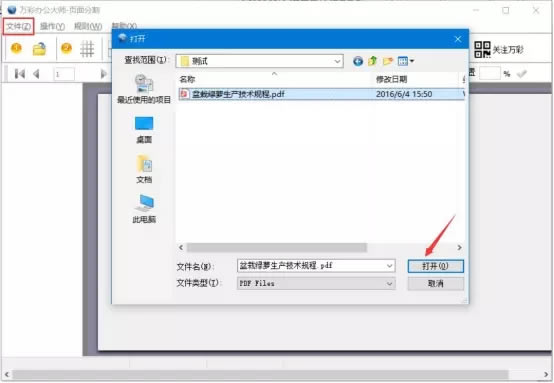Click the 取消 button
The image size is (554, 383).
click(x=435, y=283)
